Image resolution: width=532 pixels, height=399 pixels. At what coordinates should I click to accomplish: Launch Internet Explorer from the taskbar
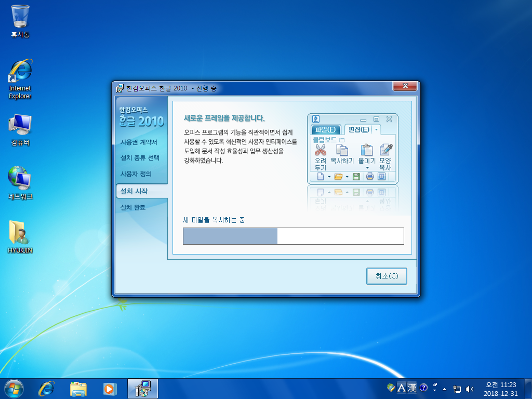click(x=46, y=389)
